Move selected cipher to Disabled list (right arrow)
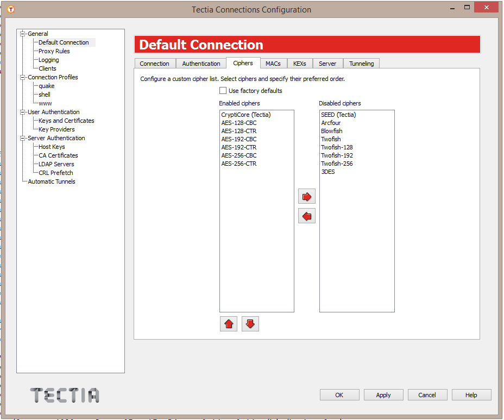 point(307,197)
